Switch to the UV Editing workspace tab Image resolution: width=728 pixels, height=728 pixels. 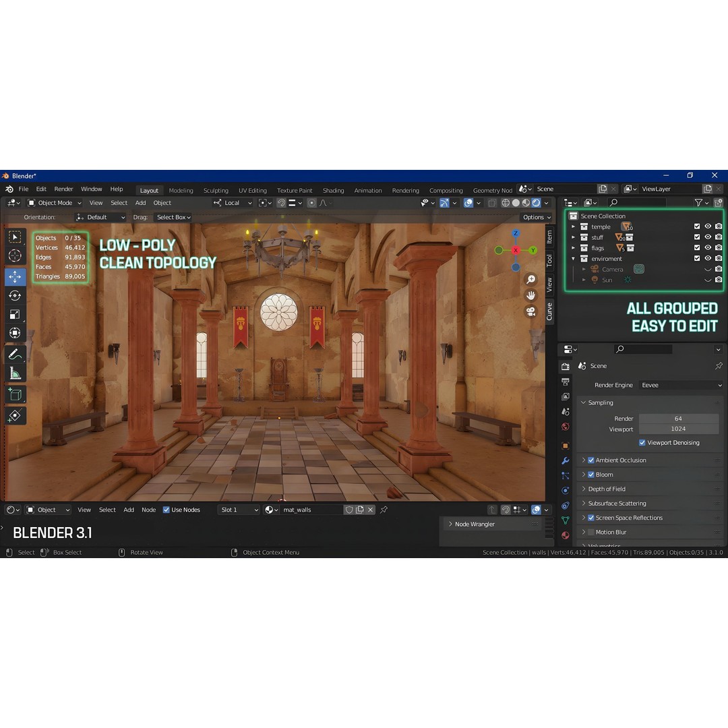pos(253,190)
